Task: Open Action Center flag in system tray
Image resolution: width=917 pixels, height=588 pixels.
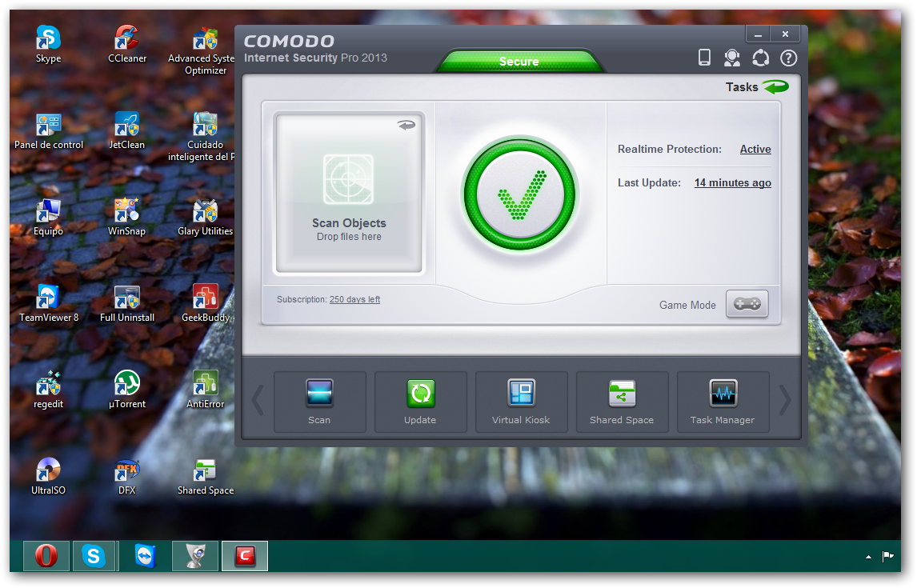Action: point(887,556)
